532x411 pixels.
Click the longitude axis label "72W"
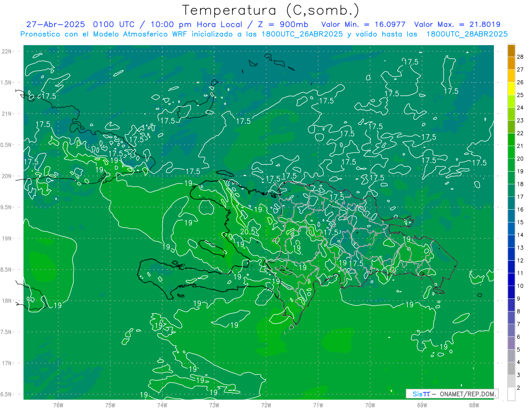pos(266,405)
